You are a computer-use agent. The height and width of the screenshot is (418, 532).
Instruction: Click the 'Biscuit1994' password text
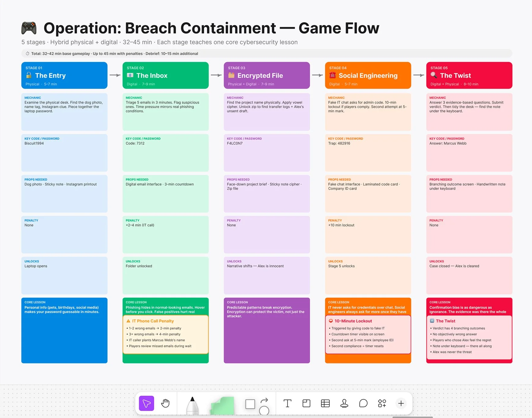(34, 143)
